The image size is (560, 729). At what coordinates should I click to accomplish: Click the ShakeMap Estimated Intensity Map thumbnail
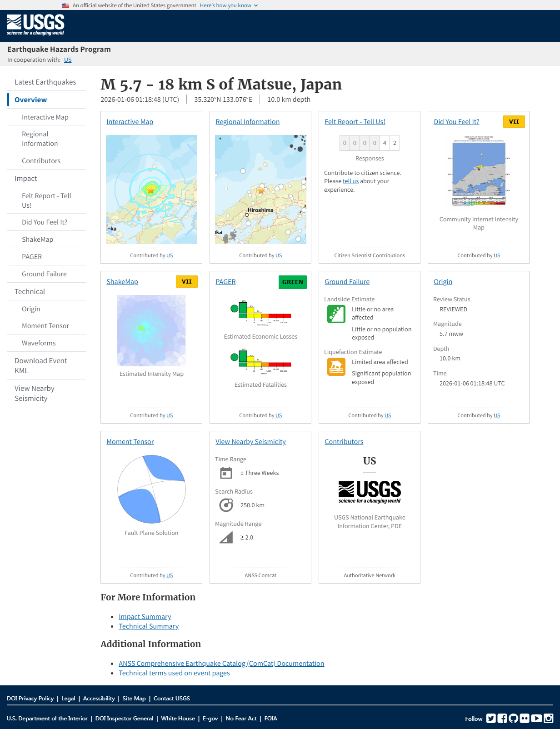click(151, 330)
